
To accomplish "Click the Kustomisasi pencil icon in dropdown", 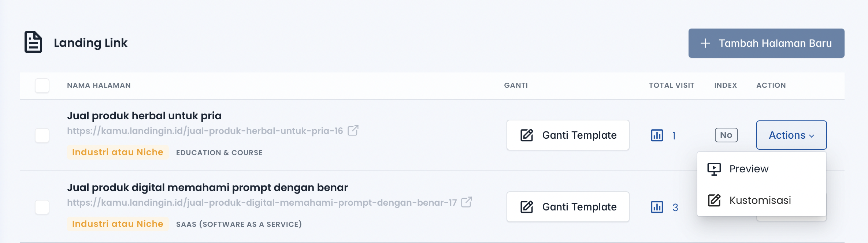I will pyautogui.click(x=714, y=201).
